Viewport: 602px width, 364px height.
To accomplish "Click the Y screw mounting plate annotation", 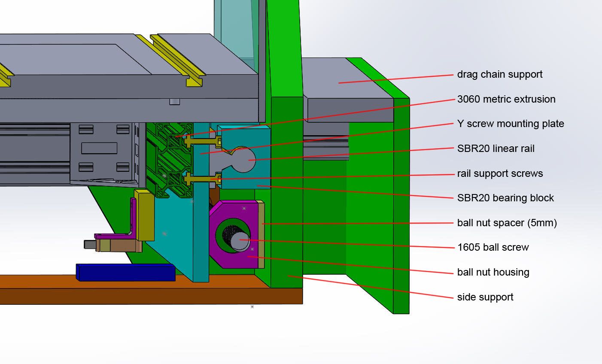I will (x=511, y=124).
